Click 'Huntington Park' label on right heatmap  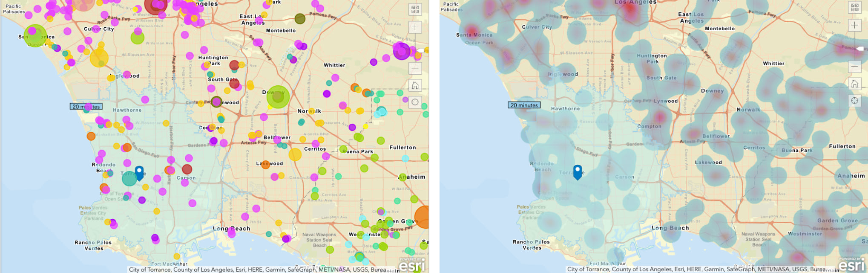[652, 59]
